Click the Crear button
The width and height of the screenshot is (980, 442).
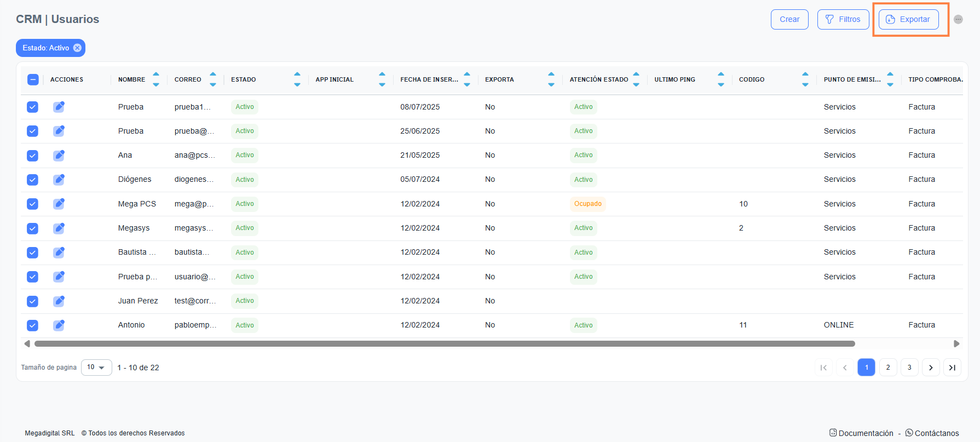789,19
